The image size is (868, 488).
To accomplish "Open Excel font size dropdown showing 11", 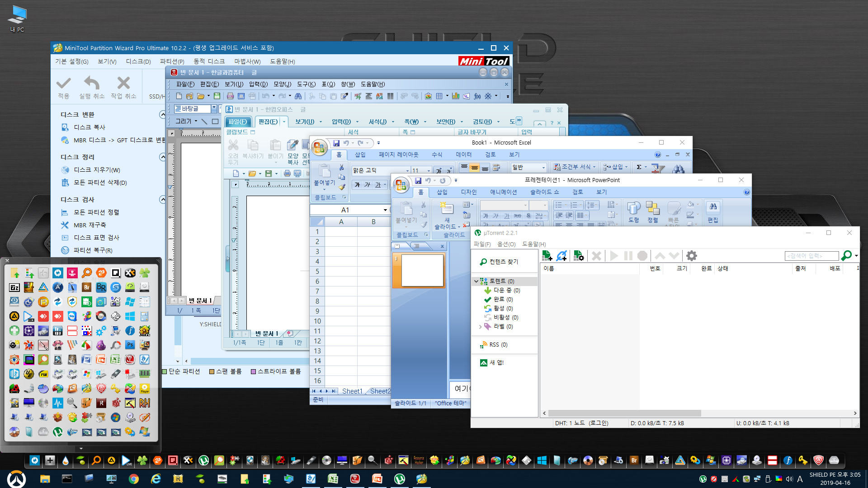I will click(x=429, y=170).
